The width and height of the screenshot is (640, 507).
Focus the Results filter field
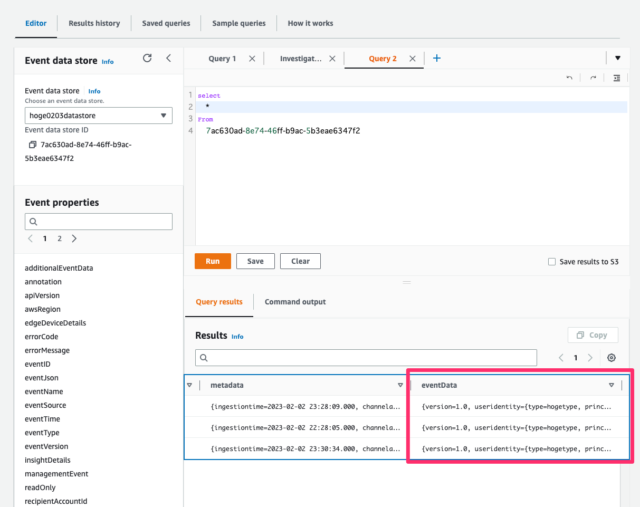366,358
